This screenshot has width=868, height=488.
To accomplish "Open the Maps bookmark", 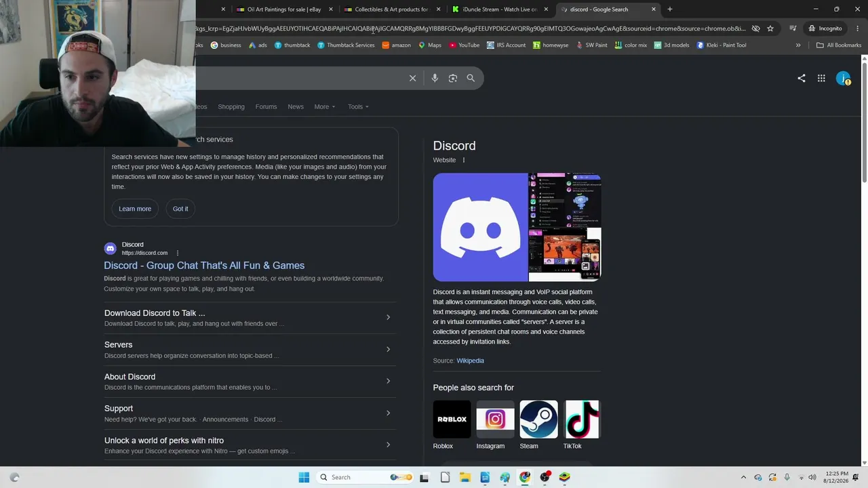I will pyautogui.click(x=429, y=45).
